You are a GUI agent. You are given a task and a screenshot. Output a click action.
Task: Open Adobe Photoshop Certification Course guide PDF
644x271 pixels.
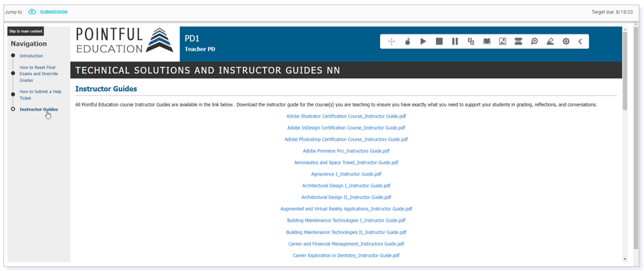pos(346,139)
